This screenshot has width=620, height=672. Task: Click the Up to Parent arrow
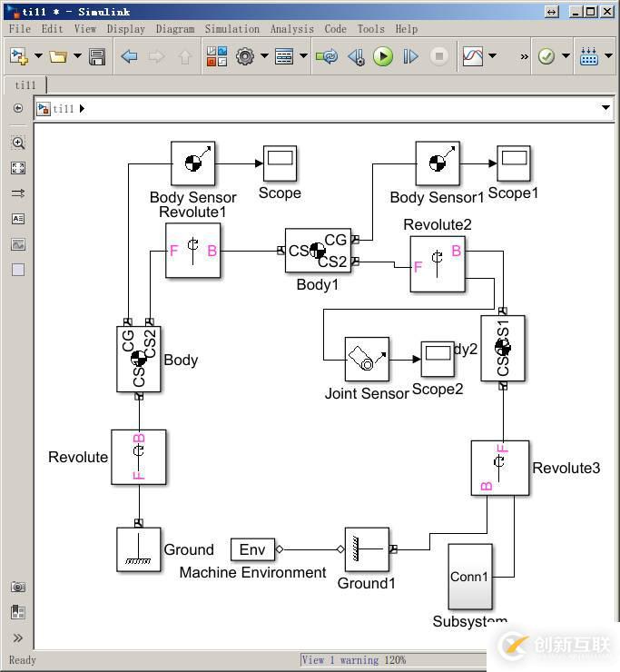[184, 56]
